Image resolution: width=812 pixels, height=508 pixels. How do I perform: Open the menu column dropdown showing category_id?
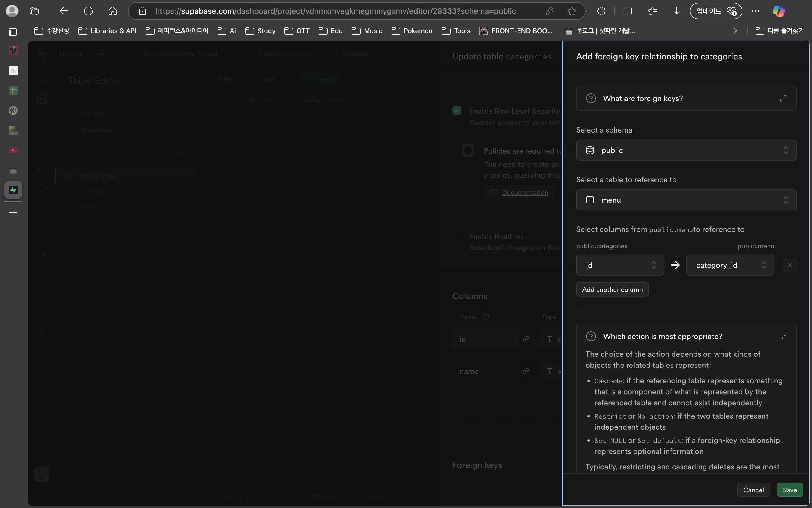pyautogui.click(x=730, y=265)
